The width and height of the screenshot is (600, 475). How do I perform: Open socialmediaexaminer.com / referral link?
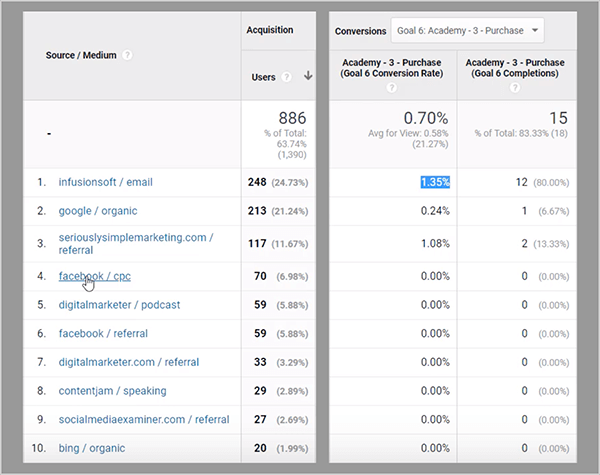coord(144,420)
